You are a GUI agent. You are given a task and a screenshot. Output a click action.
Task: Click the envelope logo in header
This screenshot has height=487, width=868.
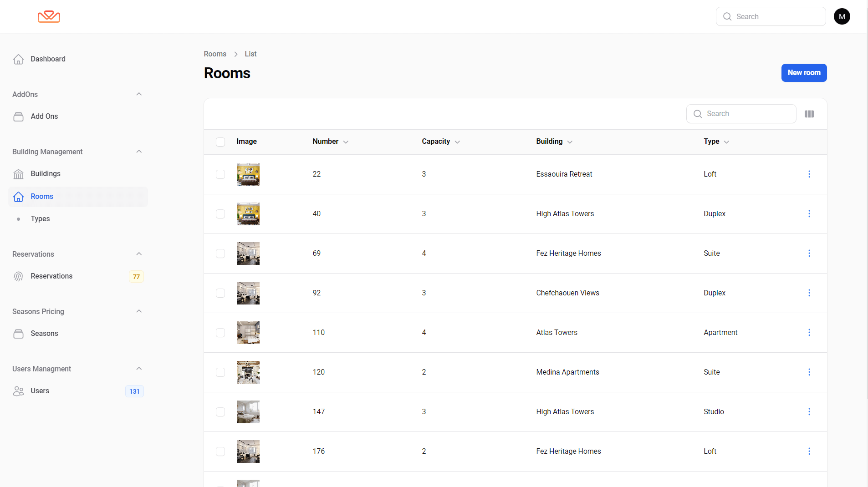(x=49, y=17)
